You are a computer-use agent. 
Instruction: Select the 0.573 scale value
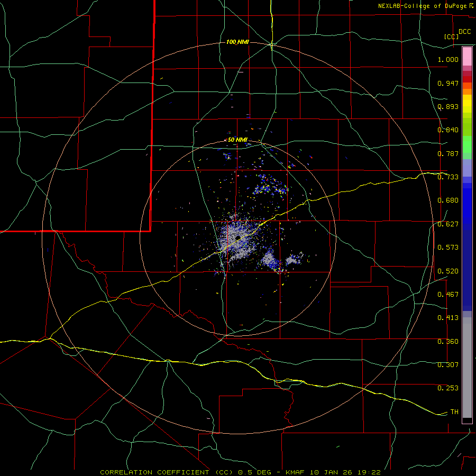point(448,248)
